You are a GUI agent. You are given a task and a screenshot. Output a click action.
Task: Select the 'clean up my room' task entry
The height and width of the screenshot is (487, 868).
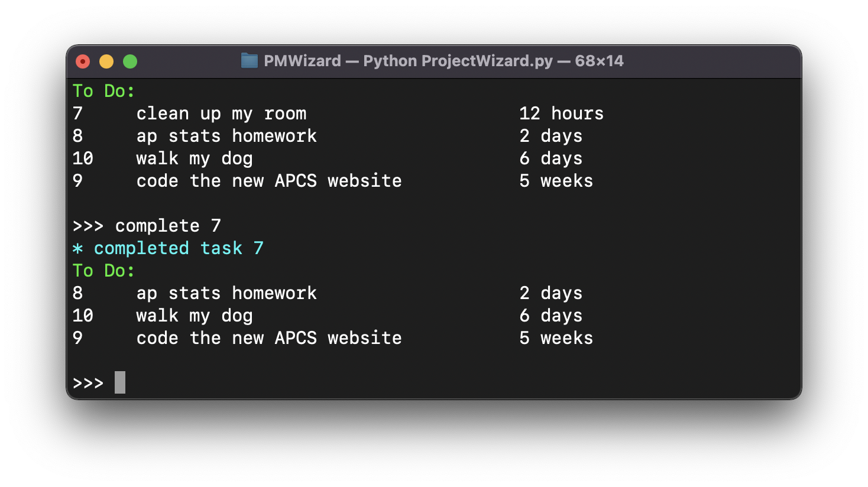221,113
